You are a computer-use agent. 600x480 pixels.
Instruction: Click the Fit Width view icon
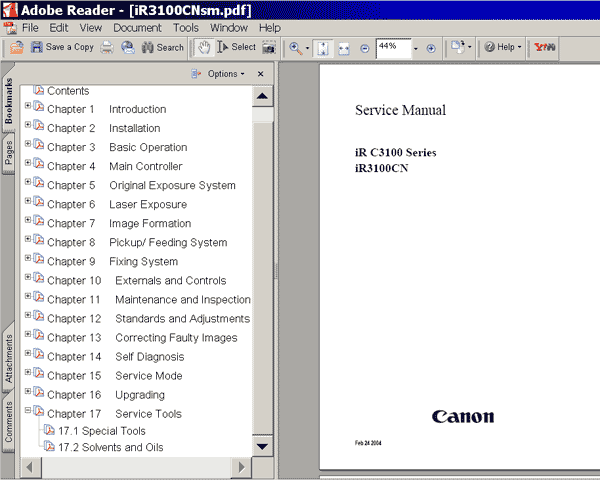click(x=344, y=49)
